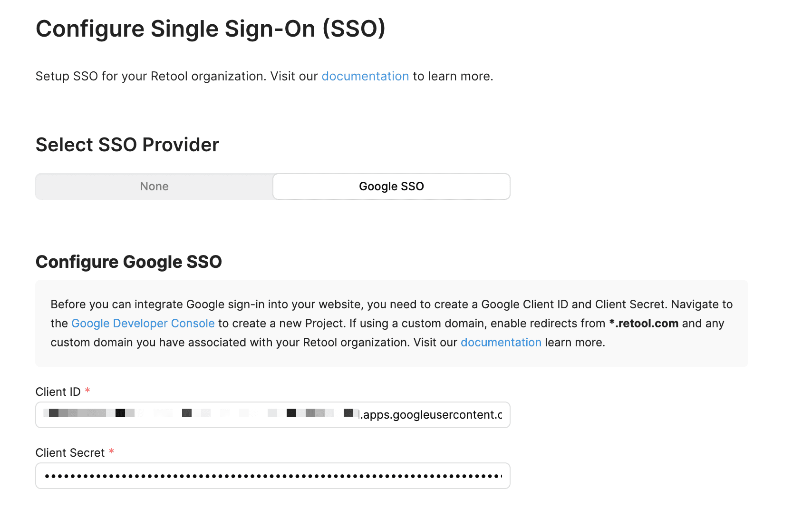Open the documentation link under the page title
812x530 pixels.
pyautogui.click(x=365, y=77)
